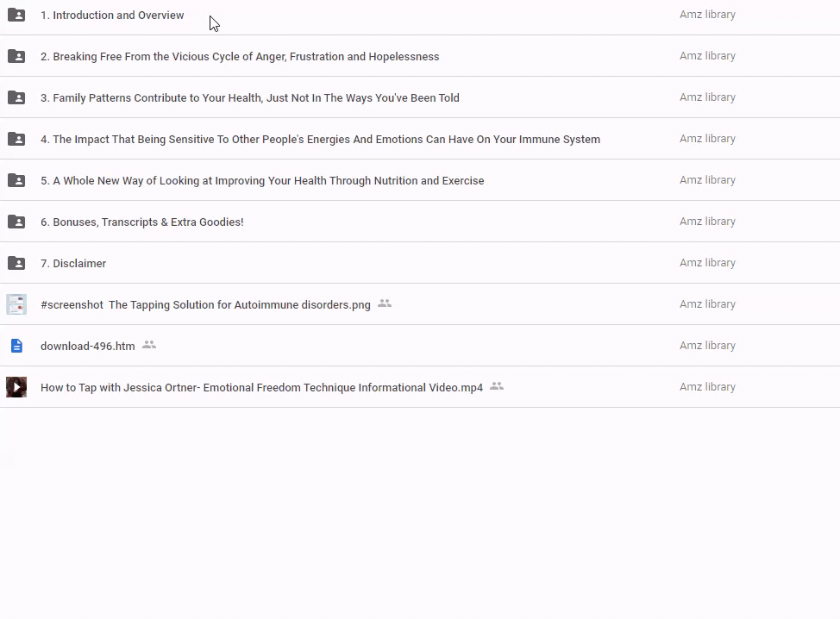Screen dimensions: 840x619
Task: Click Amz library owner in the Disclaimer row
Action: (707, 263)
